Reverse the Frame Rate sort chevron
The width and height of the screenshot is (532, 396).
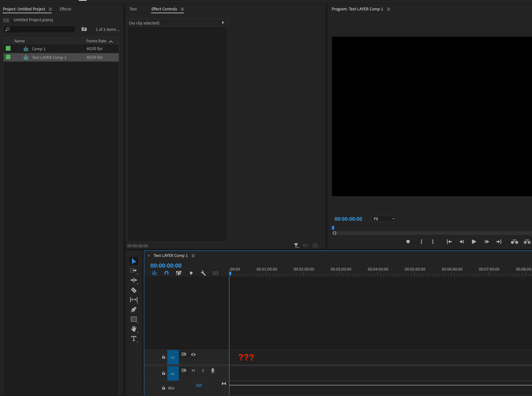coord(111,41)
